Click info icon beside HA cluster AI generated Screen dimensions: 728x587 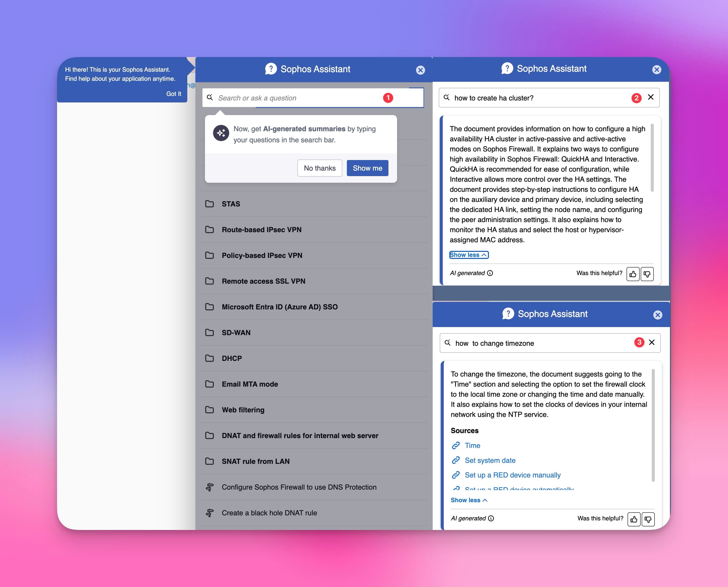coord(490,273)
